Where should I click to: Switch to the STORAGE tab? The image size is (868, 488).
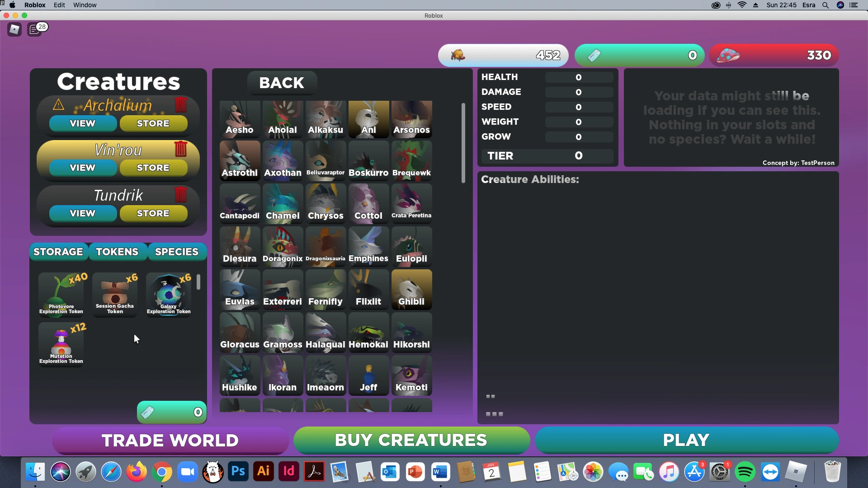point(58,252)
